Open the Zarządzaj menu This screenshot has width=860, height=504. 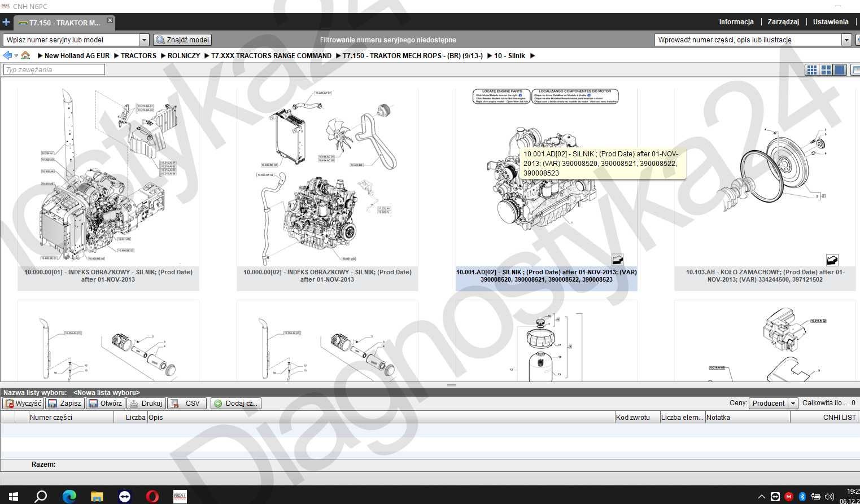point(783,22)
